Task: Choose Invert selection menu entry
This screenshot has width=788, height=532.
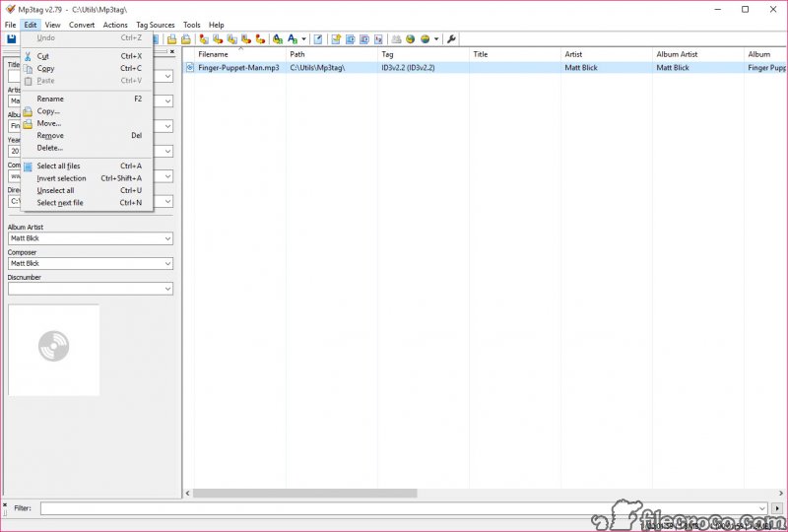Action: coord(87,178)
